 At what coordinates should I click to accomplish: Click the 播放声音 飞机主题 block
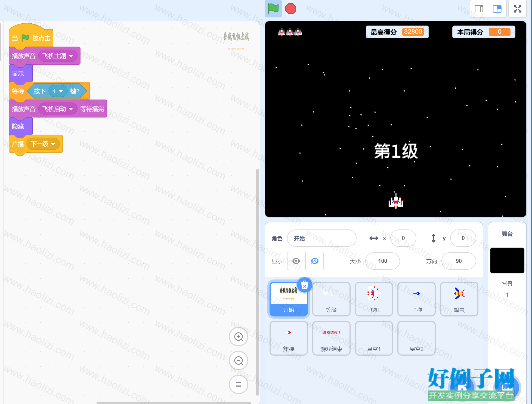click(x=45, y=56)
